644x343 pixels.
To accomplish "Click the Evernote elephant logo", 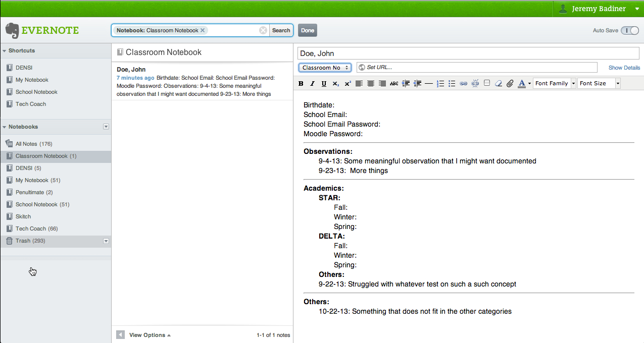I will 13,30.
